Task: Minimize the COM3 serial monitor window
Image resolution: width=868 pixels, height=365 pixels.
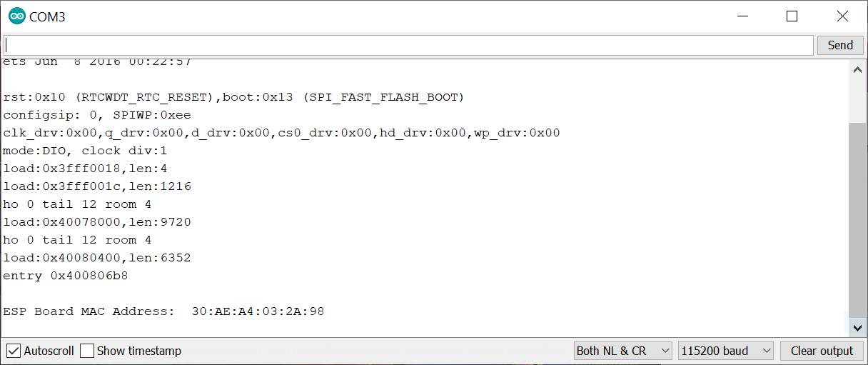Action: coord(742,16)
